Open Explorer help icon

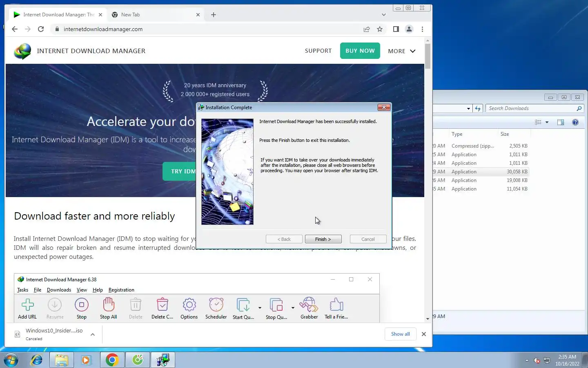(x=575, y=122)
